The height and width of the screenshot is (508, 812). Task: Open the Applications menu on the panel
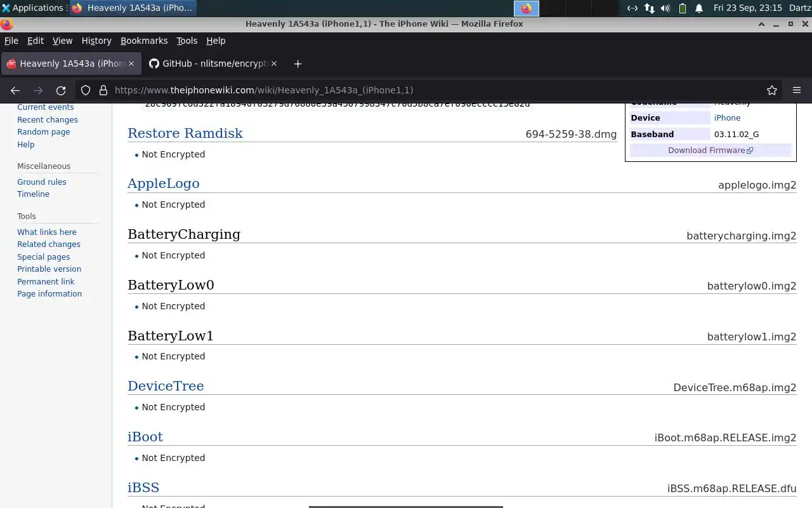(33, 8)
